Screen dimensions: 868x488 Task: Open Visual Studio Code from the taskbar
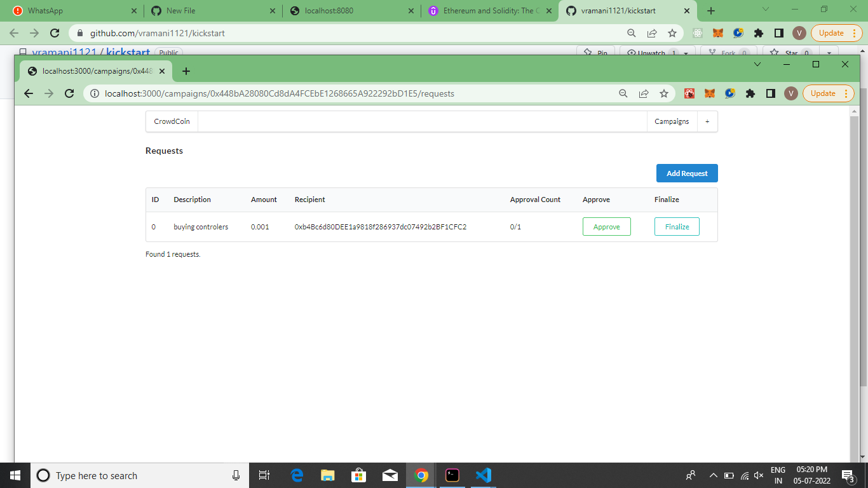pos(484,475)
